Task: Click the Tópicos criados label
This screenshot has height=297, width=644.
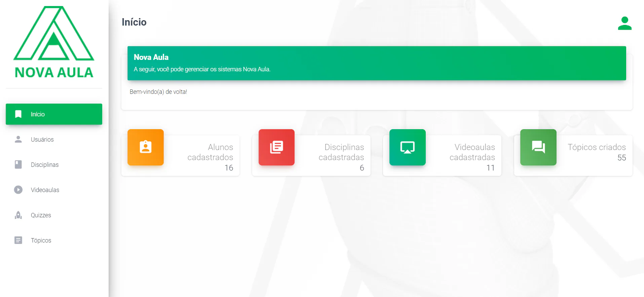Action: coord(597,147)
